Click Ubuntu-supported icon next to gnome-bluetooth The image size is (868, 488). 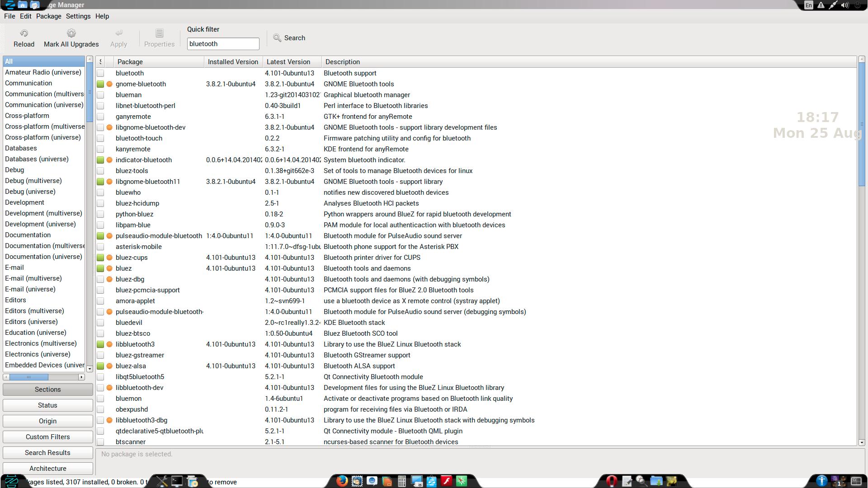pyautogui.click(x=109, y=84)
